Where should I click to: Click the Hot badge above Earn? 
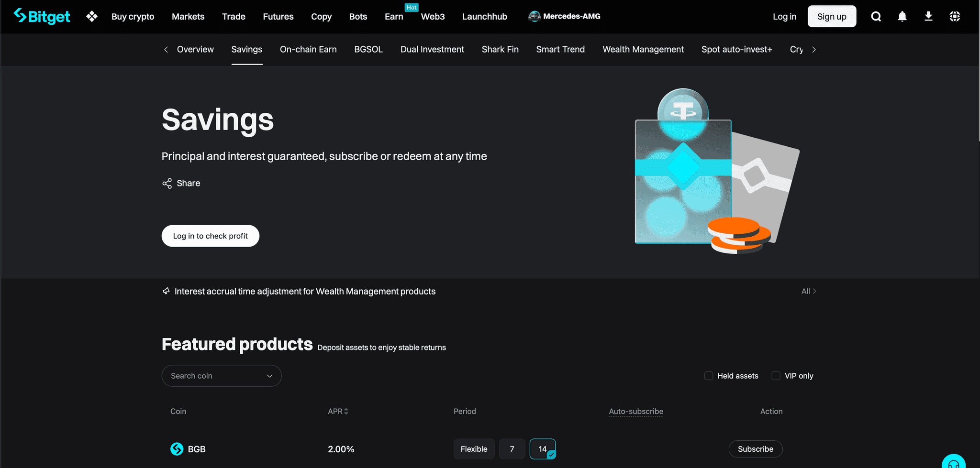(412, 7)
